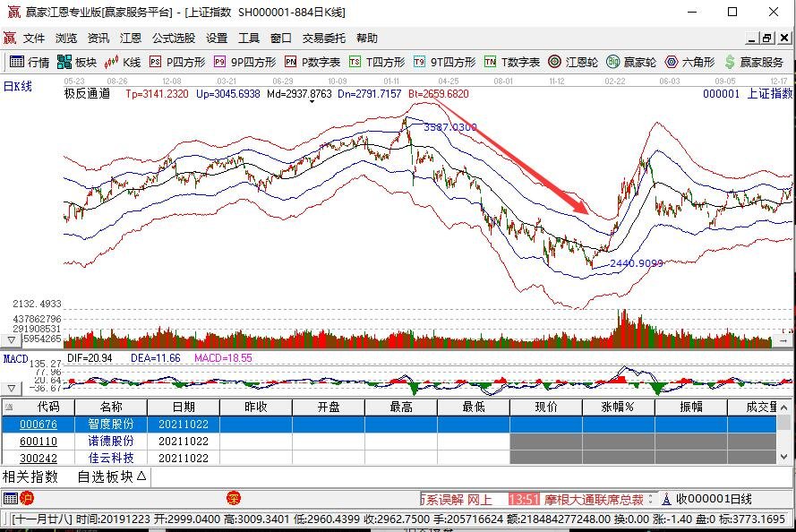Minimize the inner chart window

752,39
